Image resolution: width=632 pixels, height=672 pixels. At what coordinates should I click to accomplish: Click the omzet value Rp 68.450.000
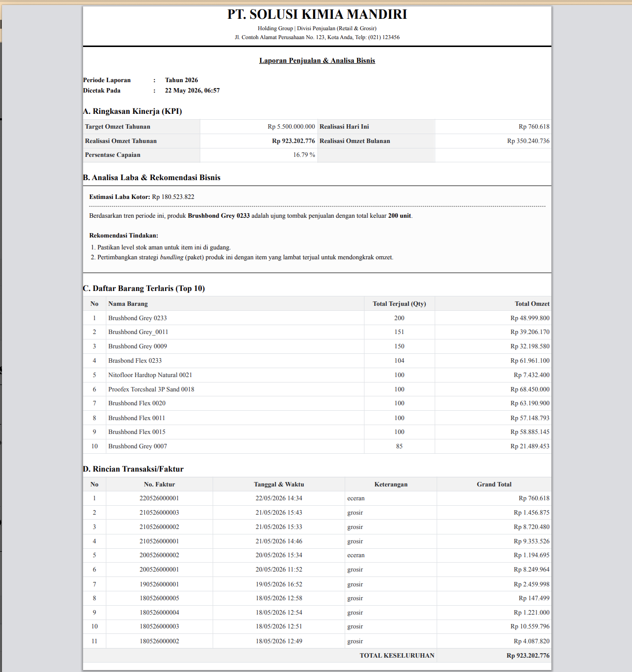pos(530,389)
